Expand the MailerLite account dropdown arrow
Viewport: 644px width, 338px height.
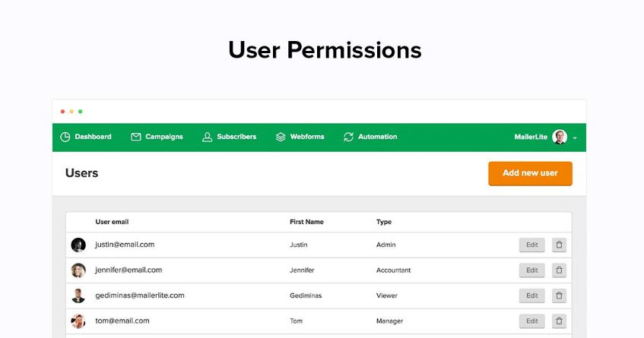pos(575,137)
